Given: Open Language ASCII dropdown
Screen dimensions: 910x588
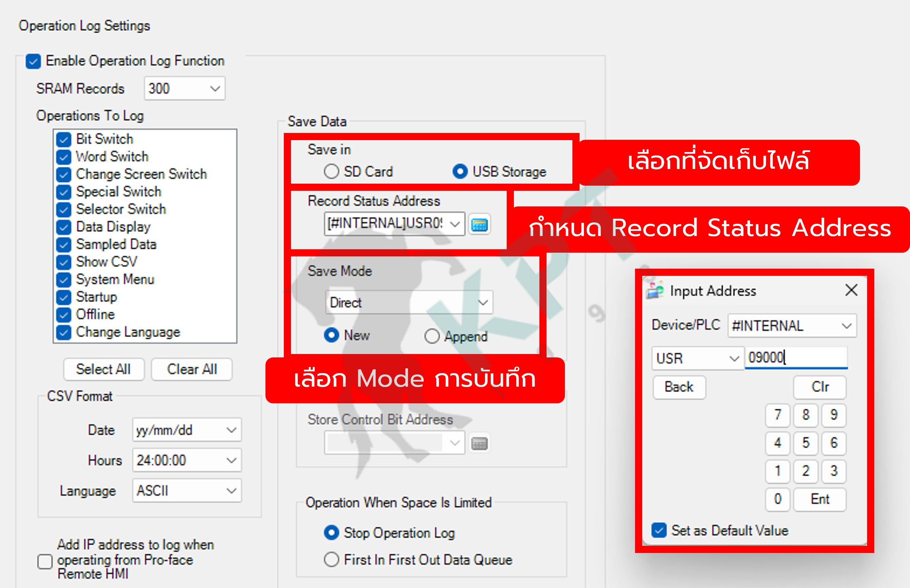Looking at the screenshot, I should click(x=187, y=491).
